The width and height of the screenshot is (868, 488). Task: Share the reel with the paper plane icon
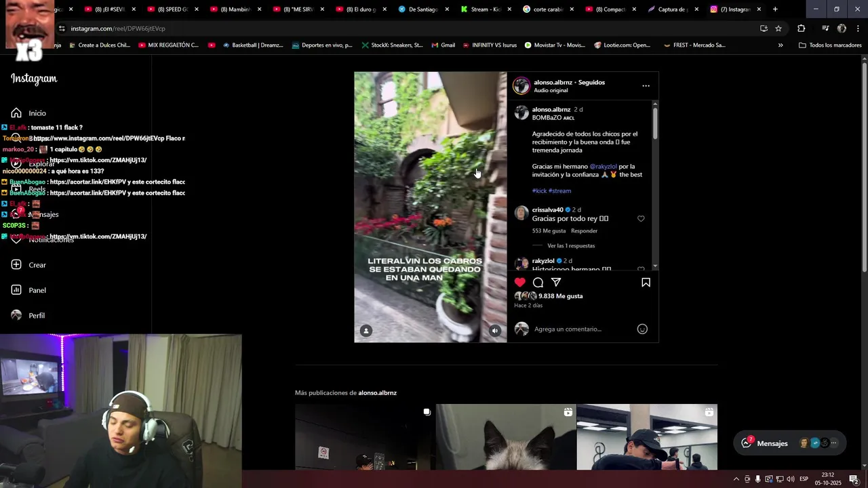[x=556, y=283]
